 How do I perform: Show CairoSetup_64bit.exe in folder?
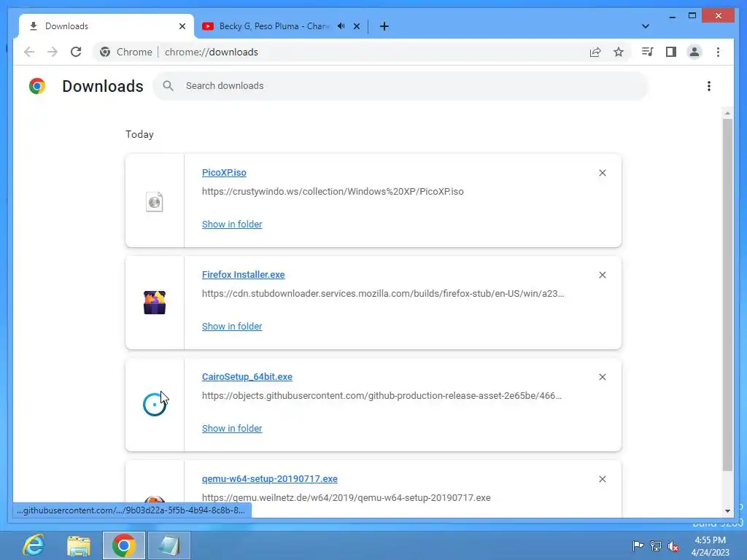(x=232, y=428)
